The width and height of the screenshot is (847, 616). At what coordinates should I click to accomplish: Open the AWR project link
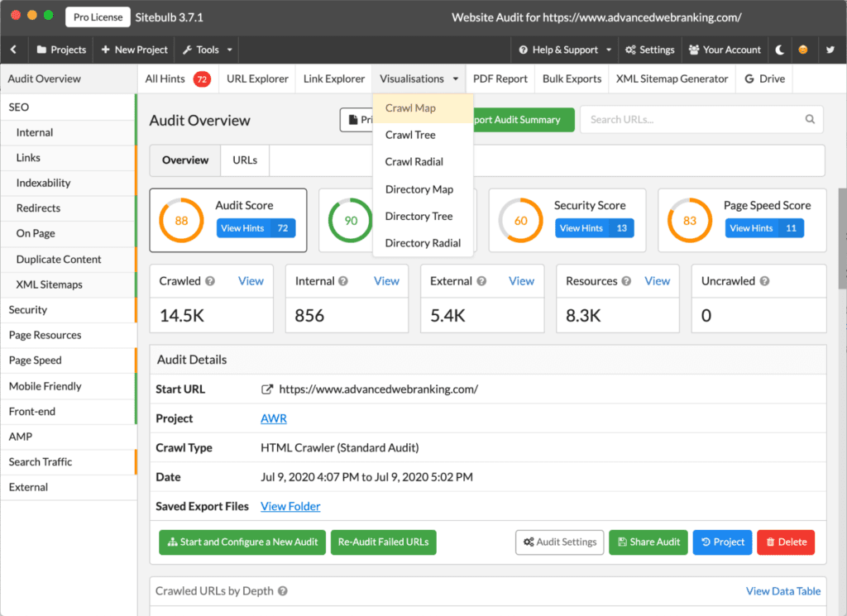273,418
